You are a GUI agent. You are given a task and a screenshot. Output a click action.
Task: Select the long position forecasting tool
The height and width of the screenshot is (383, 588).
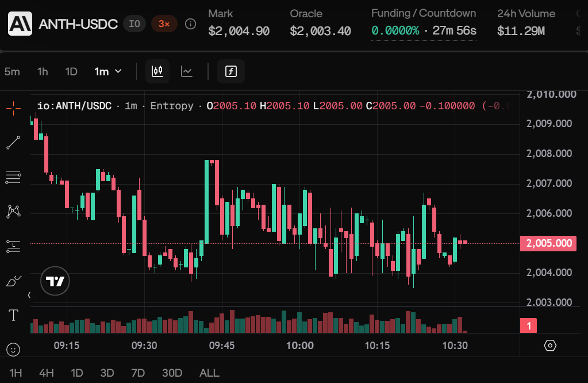point(13,246)
